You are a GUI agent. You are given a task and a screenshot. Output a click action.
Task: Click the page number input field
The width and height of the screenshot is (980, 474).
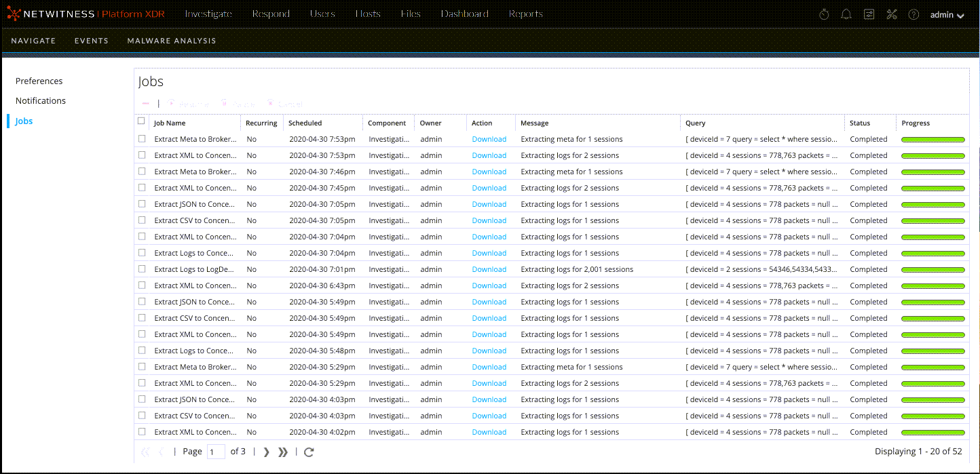point(216,452)
